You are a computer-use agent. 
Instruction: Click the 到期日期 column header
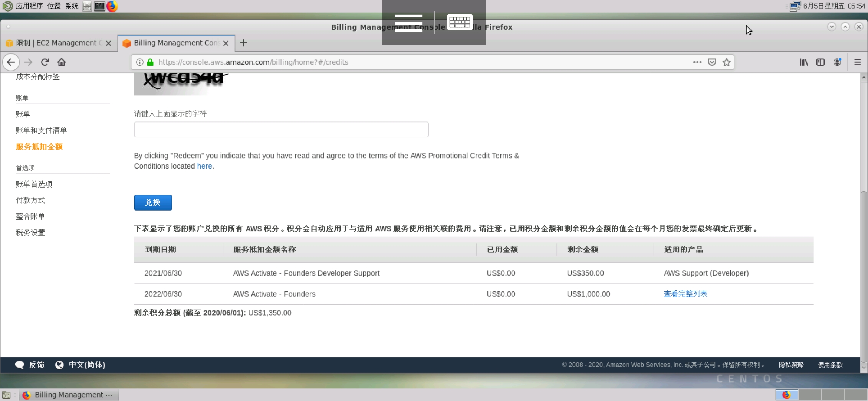click(x=160, y=250)
